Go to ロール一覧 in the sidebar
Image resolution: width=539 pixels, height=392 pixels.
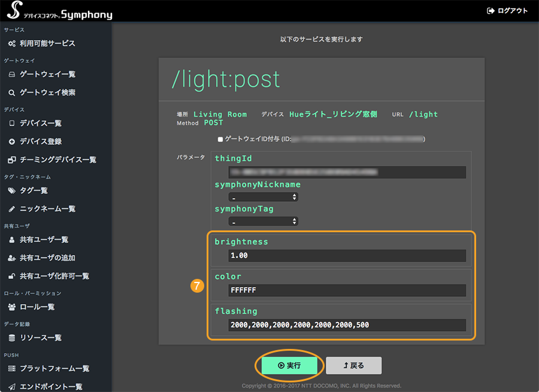(x=37, y=307)
